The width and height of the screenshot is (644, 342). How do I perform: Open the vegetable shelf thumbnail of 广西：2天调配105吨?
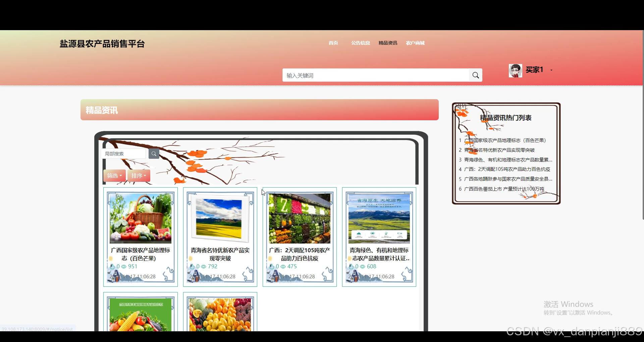pyautogui.click(x=300, y=218)
